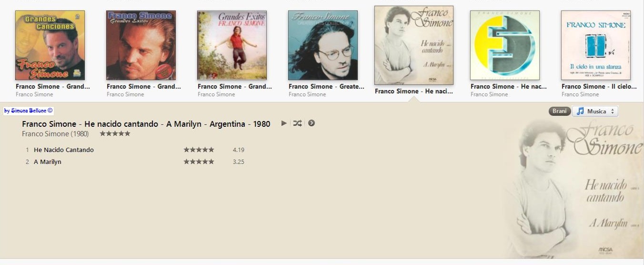The width and height of the screenshot is (644, 265).
Task: Switch to Brani view
Action: point(559,111)
